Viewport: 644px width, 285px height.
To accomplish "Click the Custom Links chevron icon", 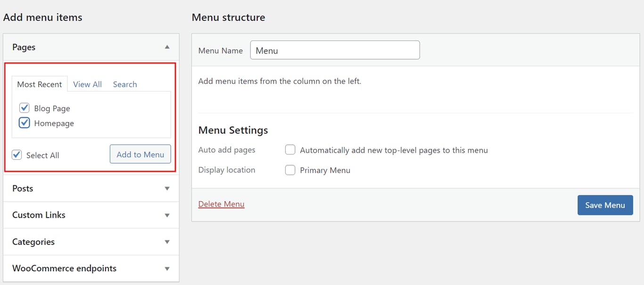I will (167, 215).
